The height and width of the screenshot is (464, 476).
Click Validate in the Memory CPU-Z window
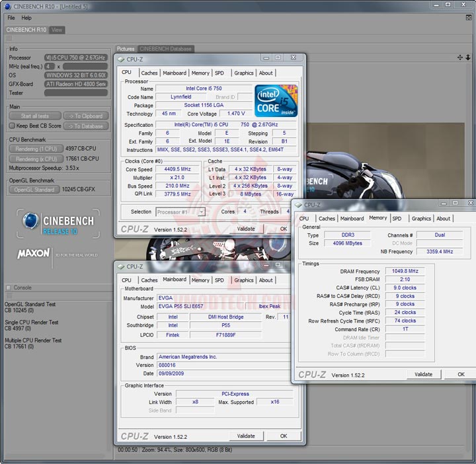pos(424,375)
